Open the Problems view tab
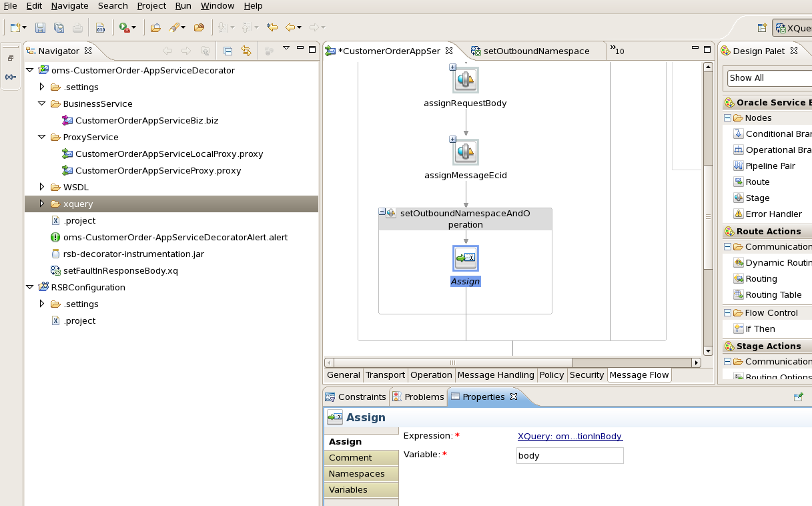 (x=418, y=397)
